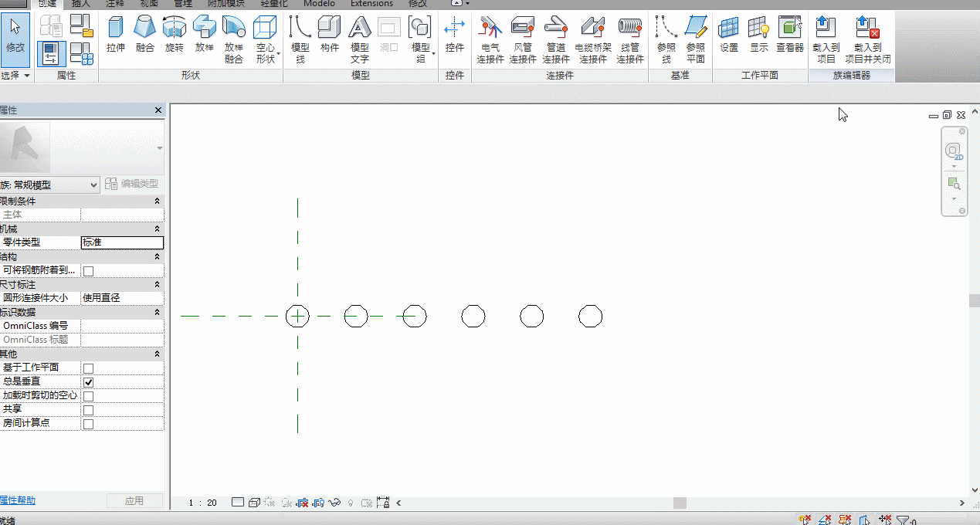Click the 载入到项目 load into project icon
Screen dimensions: 980x525
point(826,39)
